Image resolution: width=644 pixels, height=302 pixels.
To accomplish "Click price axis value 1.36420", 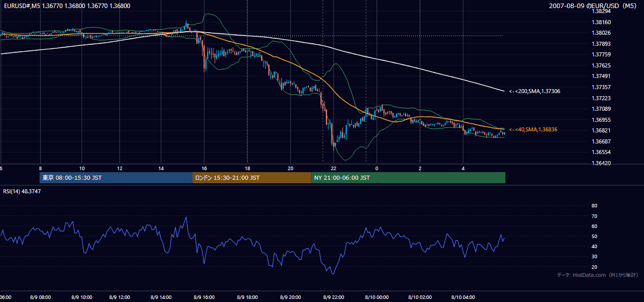I will pyautogui.click(x=601, y=163).
